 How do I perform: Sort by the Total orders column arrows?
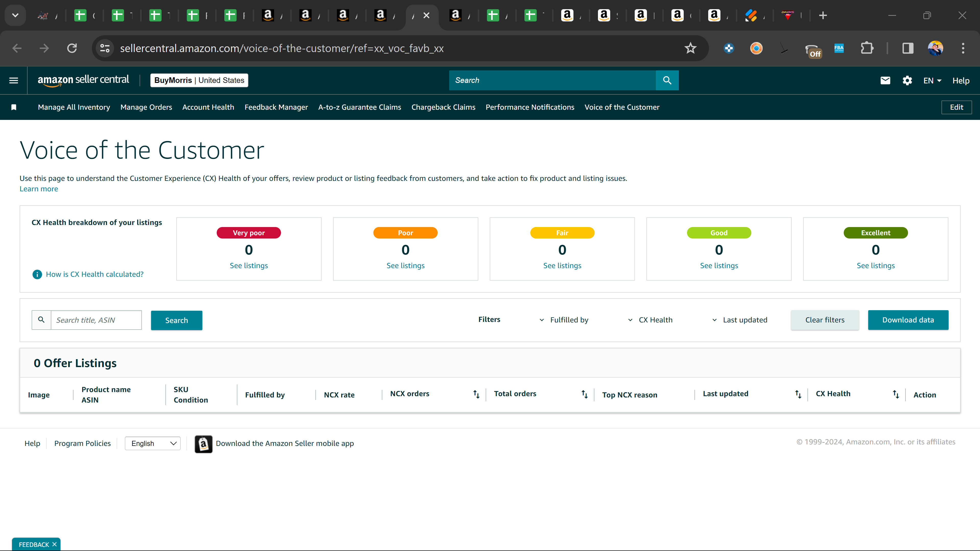tap(585, 394)
